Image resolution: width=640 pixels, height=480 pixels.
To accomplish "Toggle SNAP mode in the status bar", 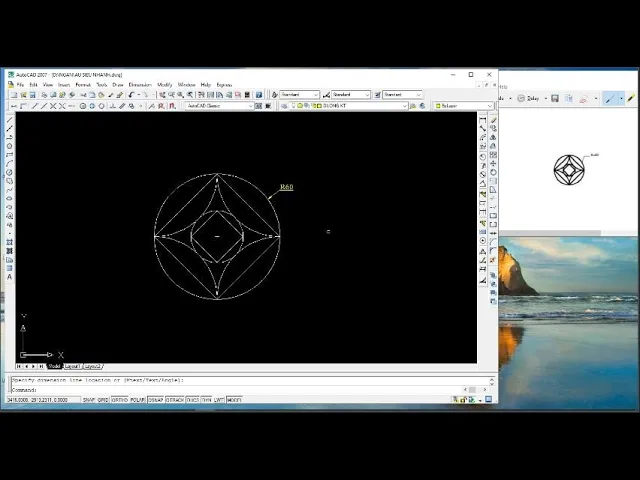I will pyautogui.click(x=88, y=400).
